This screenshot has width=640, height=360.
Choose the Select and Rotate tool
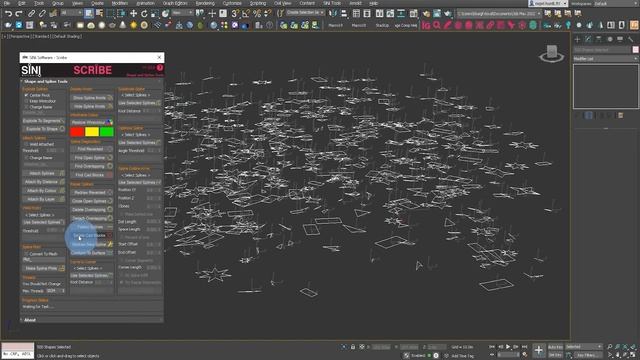(x=144, y=13)
